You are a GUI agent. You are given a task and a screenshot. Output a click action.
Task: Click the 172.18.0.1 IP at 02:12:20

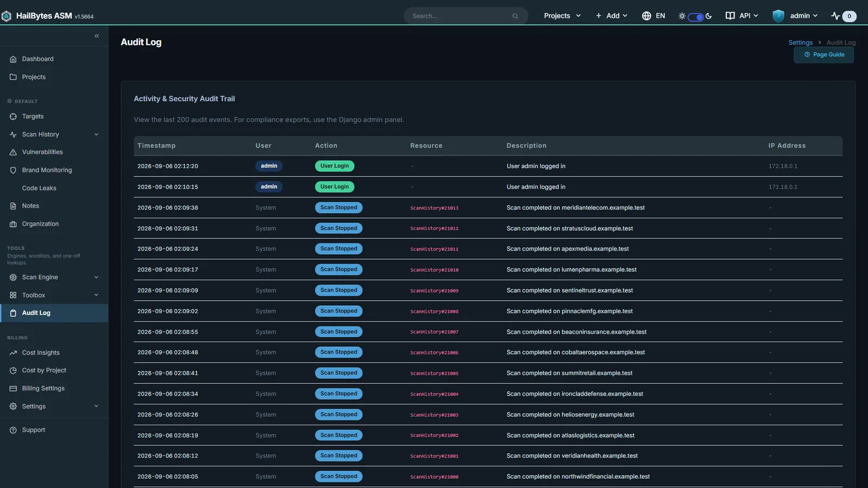(783, 166)
